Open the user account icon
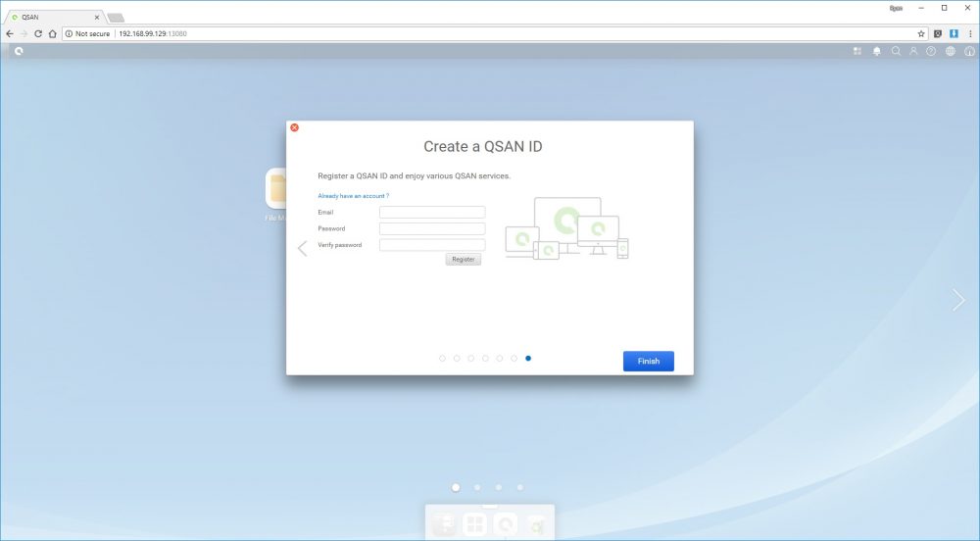980x541 pixels. tap(913, 51)
